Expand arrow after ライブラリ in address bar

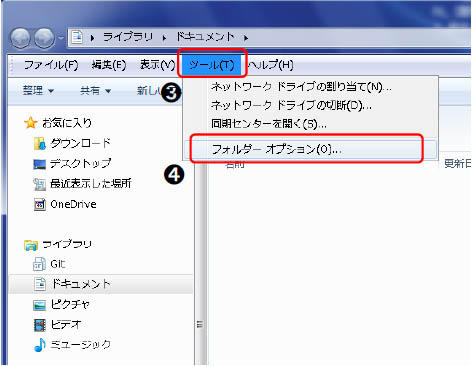point(164,38)
